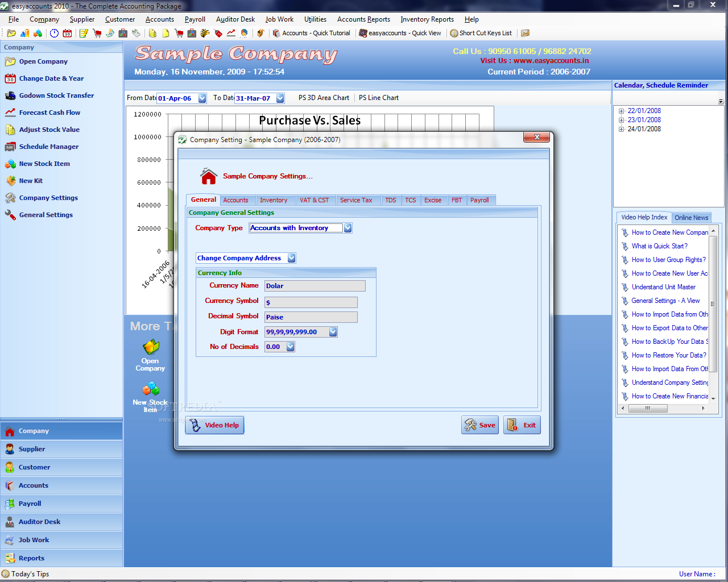Screen dimensions: 728x582
Task: Click the Company Settings tools icon
Action: tap(10, 198)
